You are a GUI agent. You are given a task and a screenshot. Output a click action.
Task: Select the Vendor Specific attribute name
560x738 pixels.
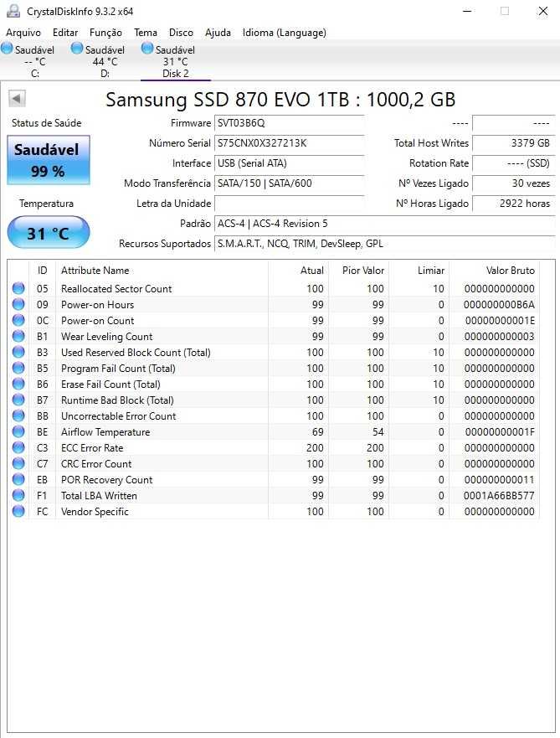point(95,512)
